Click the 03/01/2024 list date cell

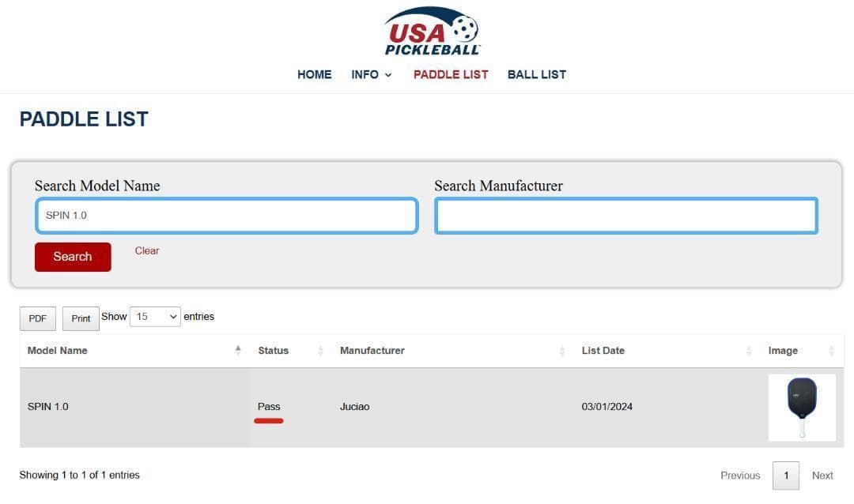pyautogui.click(x=667, y=407)
